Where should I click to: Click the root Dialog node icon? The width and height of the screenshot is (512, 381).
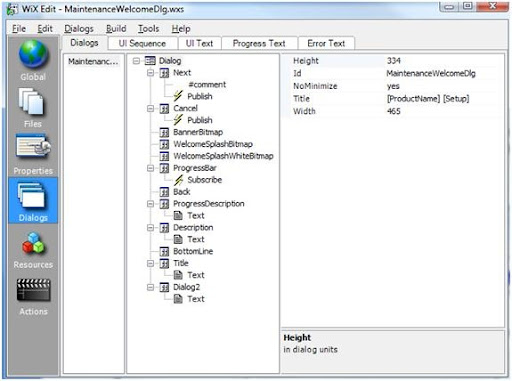point(150,61)
